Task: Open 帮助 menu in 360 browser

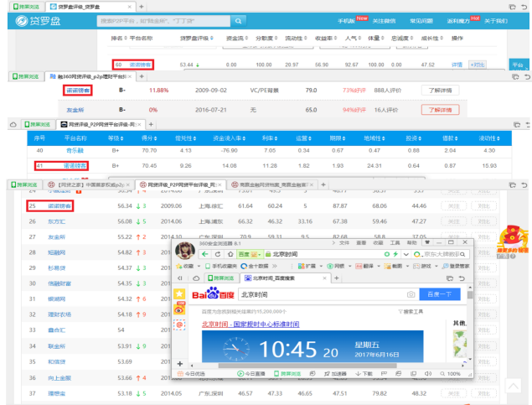Action: (411, 242)
